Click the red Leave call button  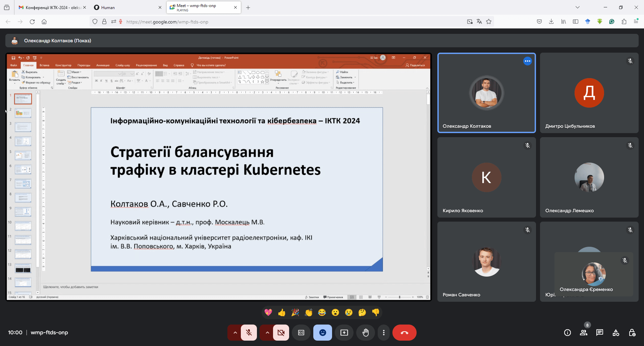[x=404, y=333]
